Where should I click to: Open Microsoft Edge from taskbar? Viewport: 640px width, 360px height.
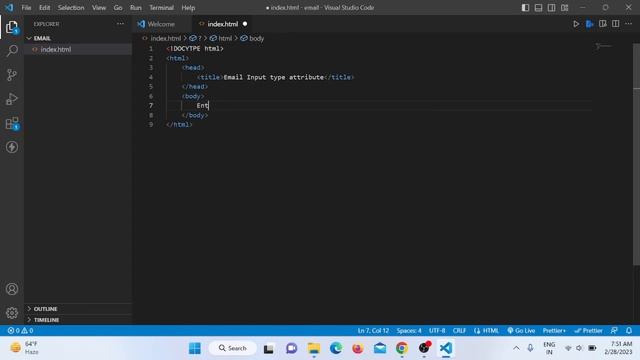tap(336, 348)
